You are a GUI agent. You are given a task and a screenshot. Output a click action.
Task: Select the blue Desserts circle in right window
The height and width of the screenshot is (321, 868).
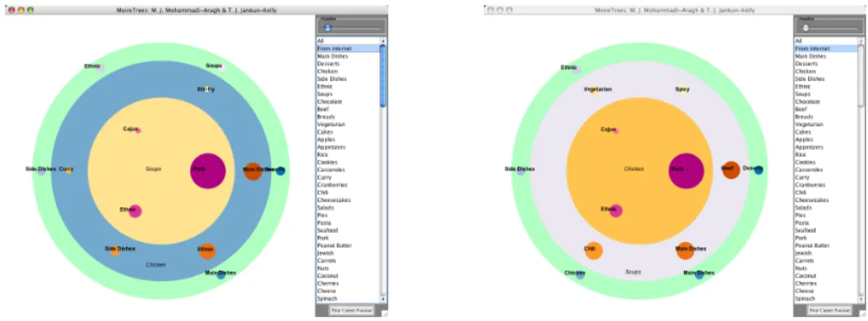click(759, 170)
